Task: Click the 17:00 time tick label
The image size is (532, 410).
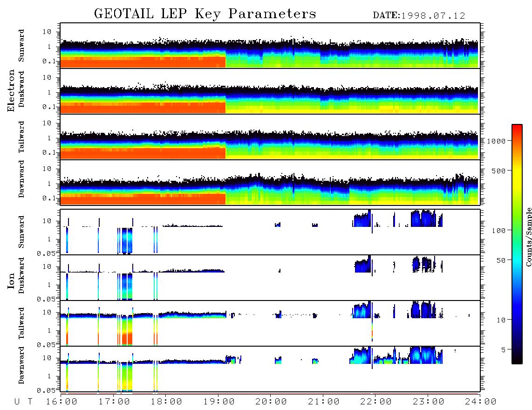Action: [x=114, y=402]
